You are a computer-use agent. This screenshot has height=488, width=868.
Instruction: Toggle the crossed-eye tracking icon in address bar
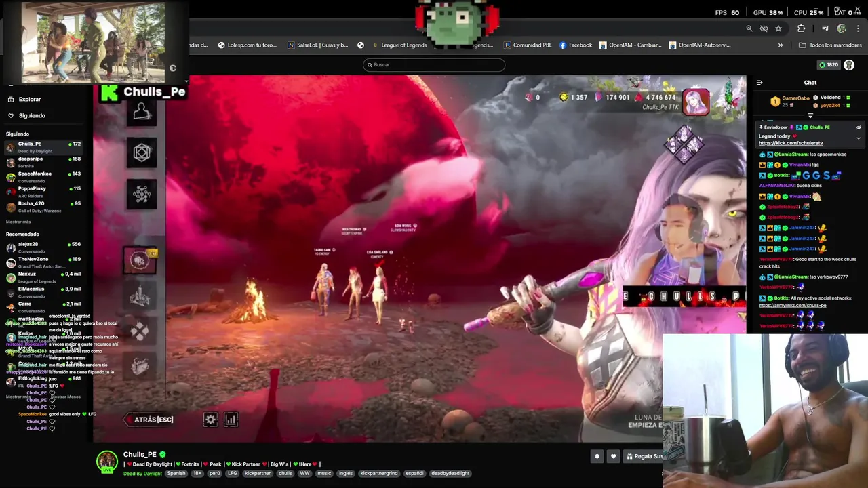(x=764, y=28)
